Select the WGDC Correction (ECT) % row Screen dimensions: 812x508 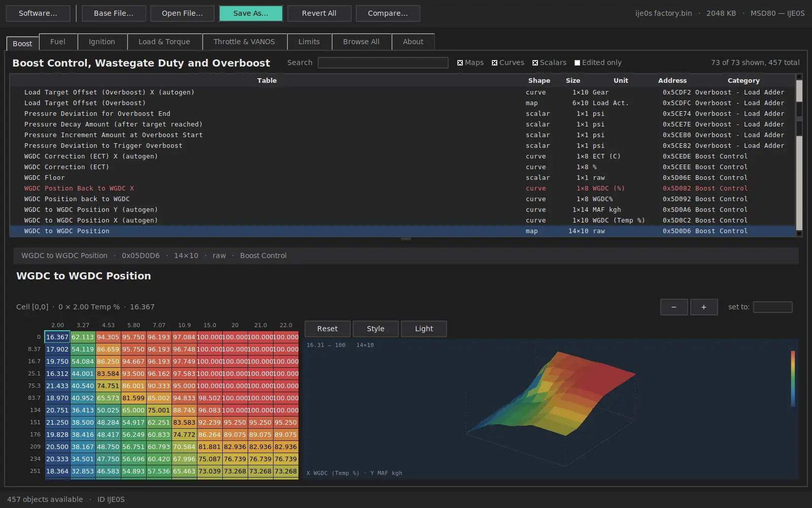pos(402,167)
